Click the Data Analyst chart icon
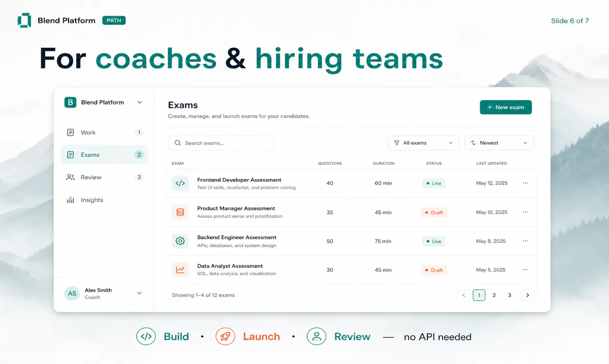 [180, 270]
